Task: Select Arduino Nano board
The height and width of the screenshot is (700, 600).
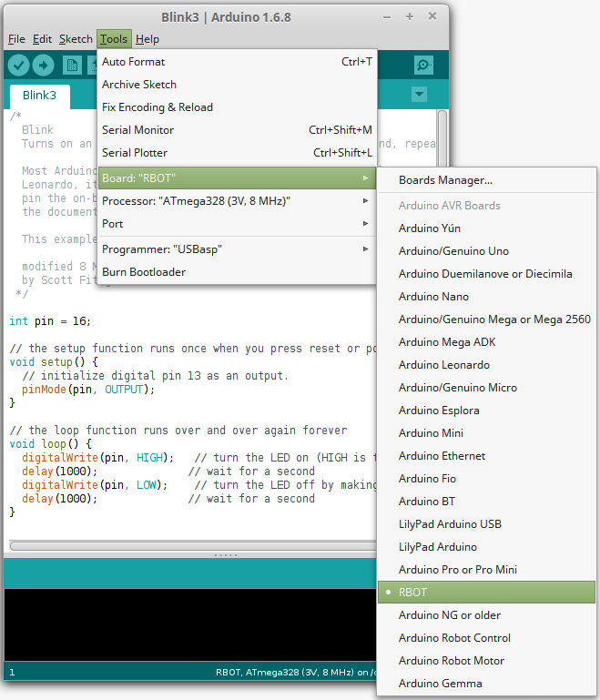Action: point(486,297)
